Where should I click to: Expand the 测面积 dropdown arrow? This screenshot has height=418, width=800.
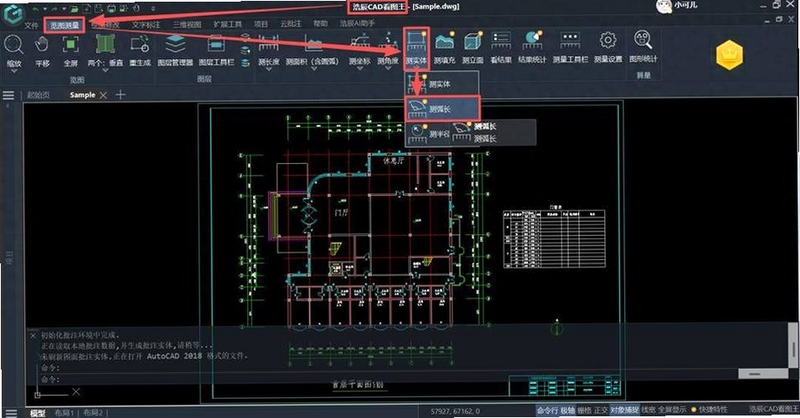(312, 69)
